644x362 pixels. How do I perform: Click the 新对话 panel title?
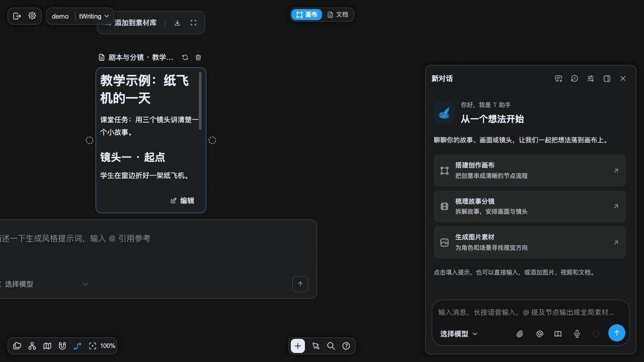[442, 78]
